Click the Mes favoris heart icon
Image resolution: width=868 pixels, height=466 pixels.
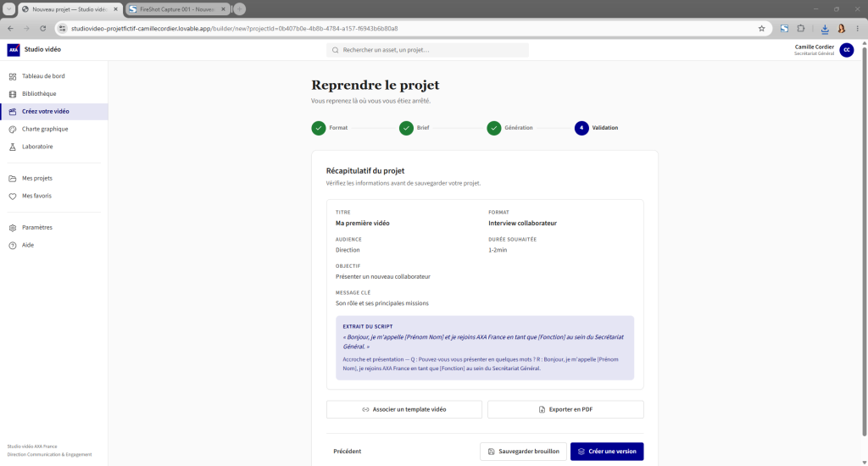point(13,197)
